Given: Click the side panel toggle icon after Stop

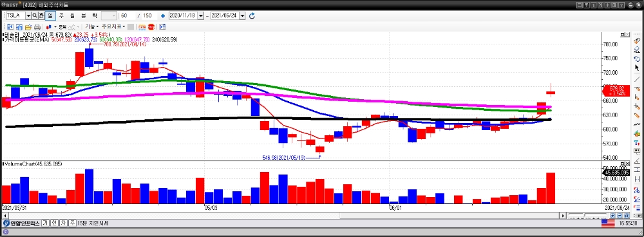Looking at the screenshot, I should click(x=162, y=27).
